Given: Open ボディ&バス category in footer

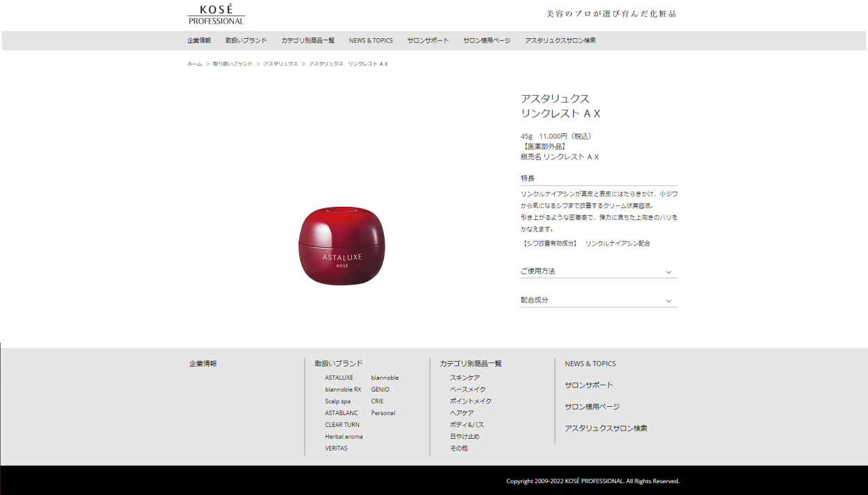Looking at the screenshot, I should click(467, 425).
